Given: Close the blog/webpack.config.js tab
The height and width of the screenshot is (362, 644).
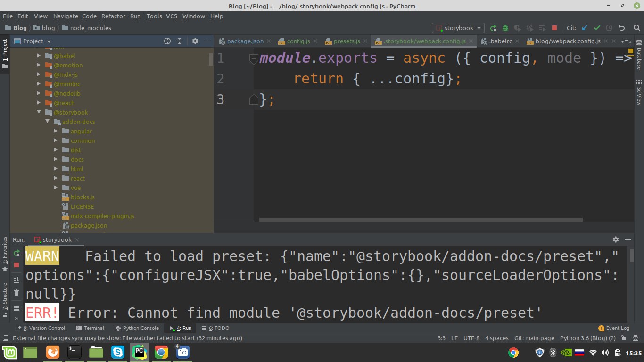Looking at the screenshot, I should pos(605,41).
